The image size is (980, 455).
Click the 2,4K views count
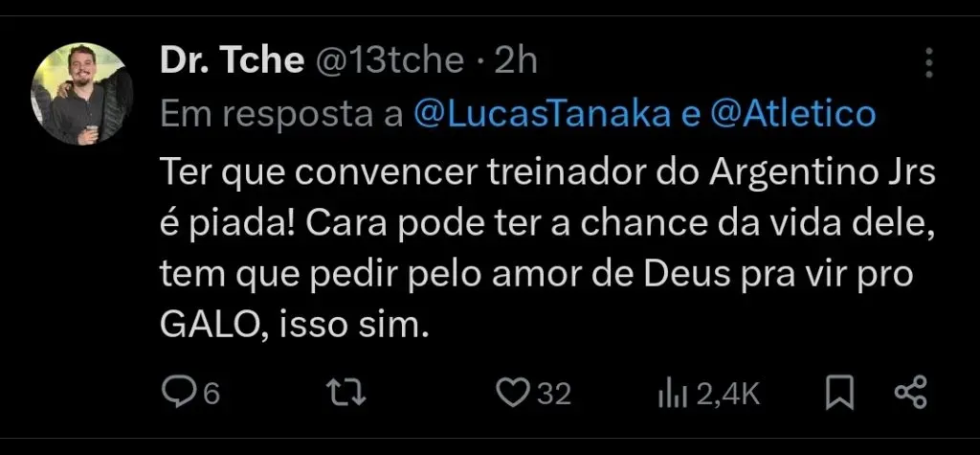(x=727, y=394)
